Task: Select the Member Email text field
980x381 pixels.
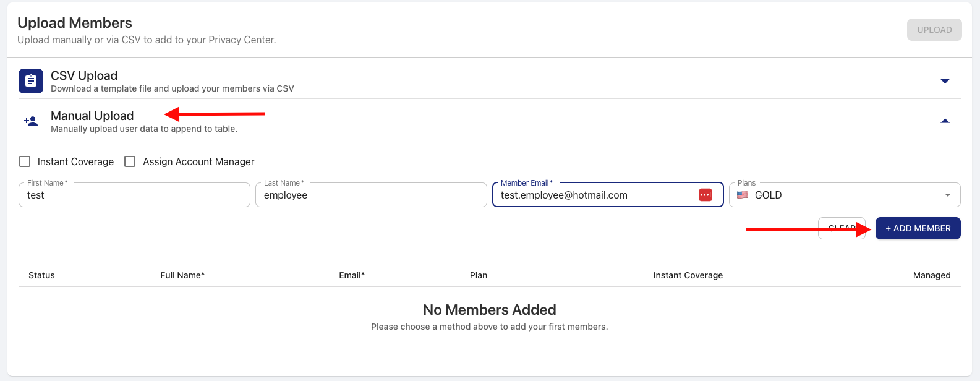Action: tap(594, 195)
